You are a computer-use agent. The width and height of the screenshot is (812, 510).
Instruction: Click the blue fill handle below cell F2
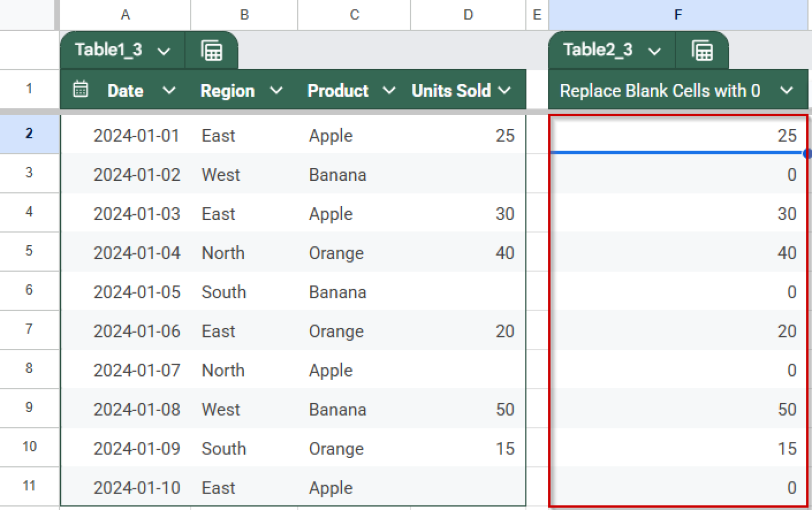click(806, 153)
